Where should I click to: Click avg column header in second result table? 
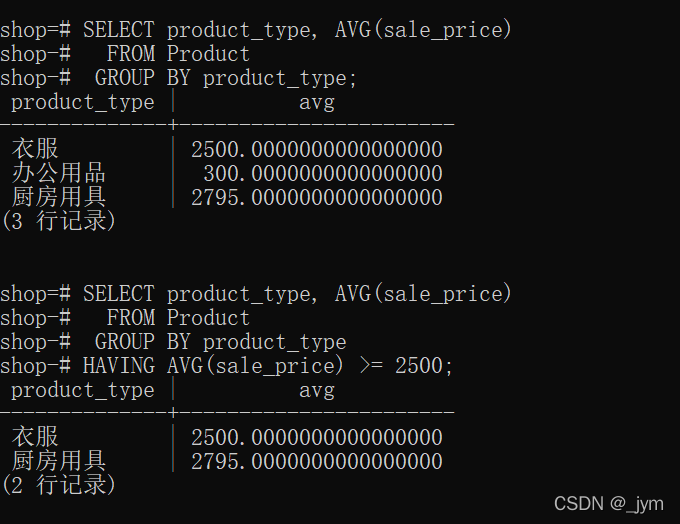coord(316,390)
